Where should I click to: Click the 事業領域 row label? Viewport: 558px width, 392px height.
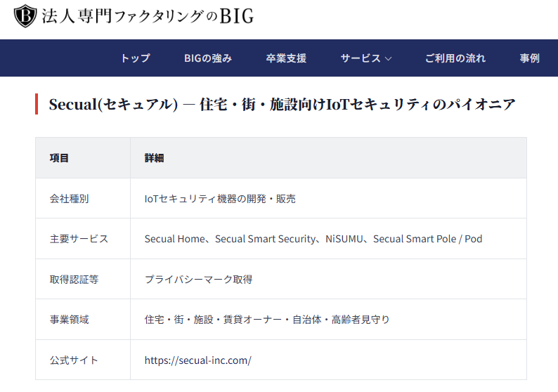point(69,320)
